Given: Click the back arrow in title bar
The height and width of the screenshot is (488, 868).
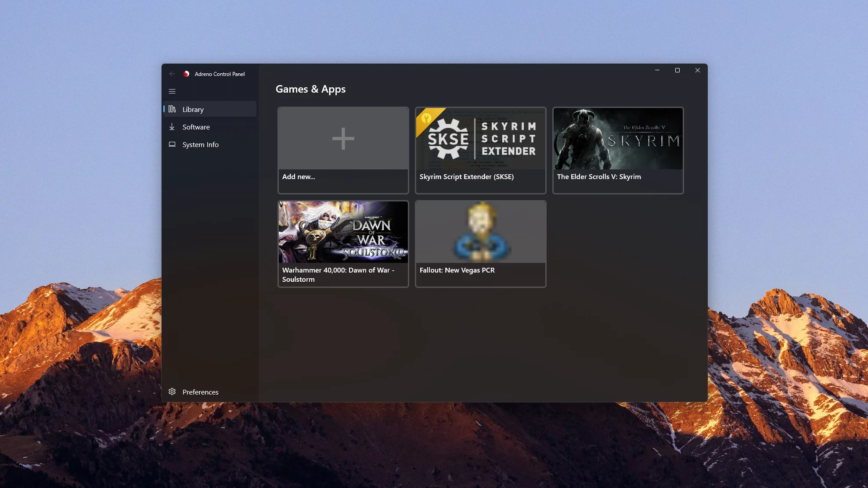Looking at the screenshot, I should click(172, 74).
